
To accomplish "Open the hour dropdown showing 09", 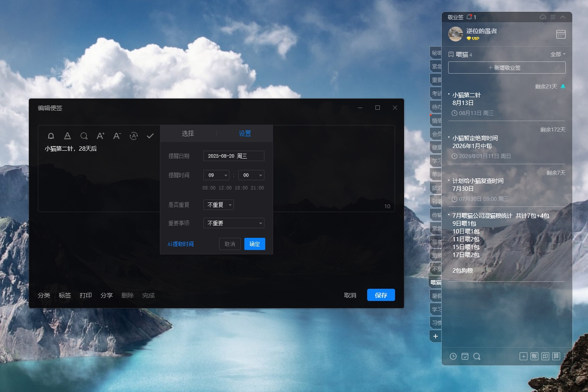I will [x=216, y=175].
